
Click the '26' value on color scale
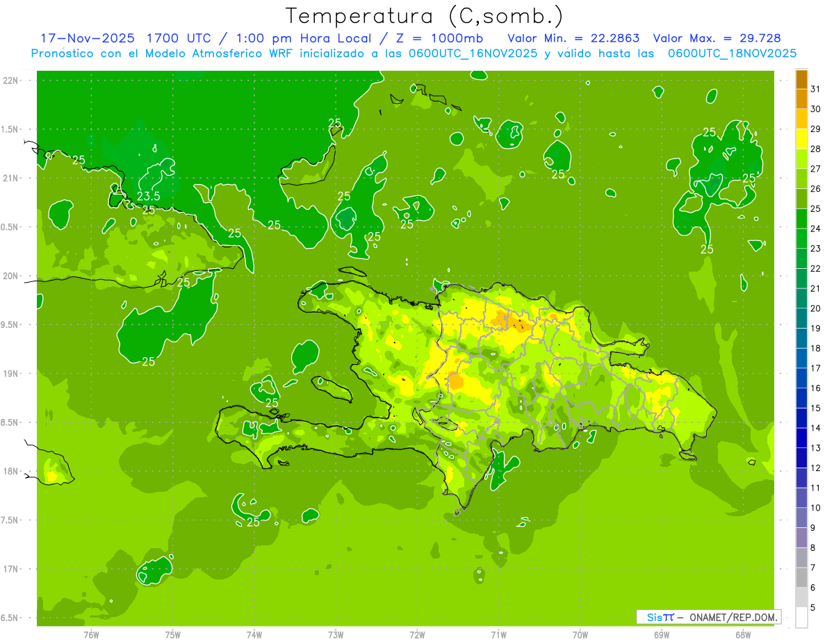(815, 188)
